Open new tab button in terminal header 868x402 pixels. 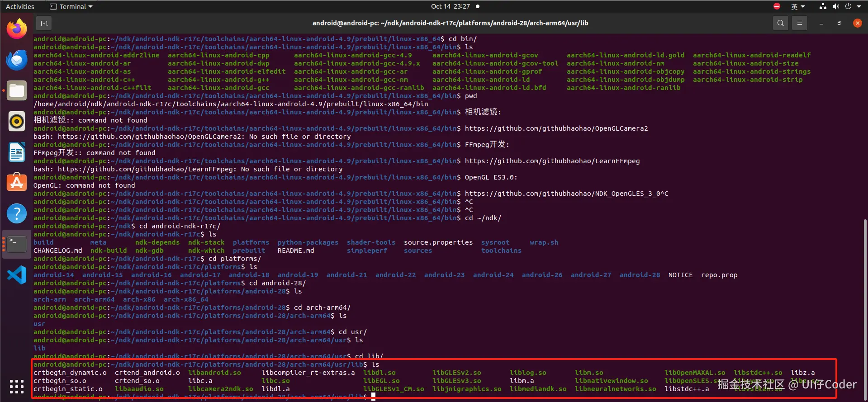(x=44, y=23)
